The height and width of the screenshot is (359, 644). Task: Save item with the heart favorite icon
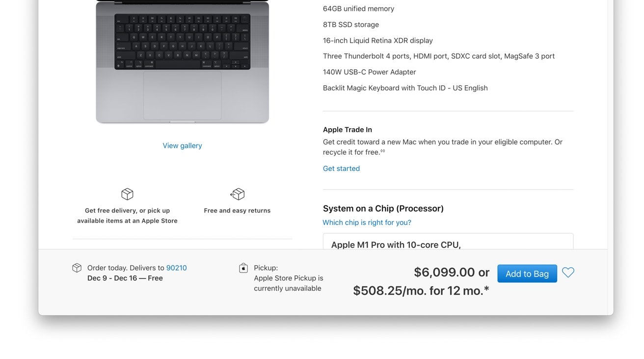click(x=568, y=273)
